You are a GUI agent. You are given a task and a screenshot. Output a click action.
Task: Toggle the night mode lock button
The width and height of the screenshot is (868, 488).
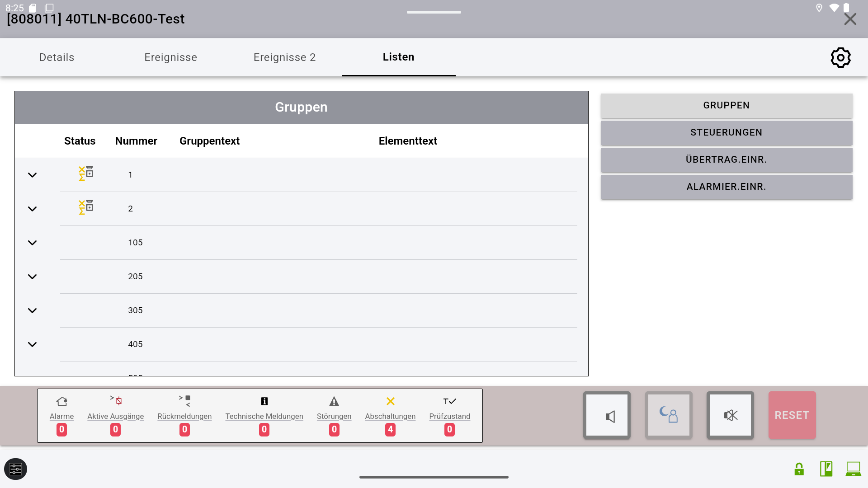click(669, 415)
